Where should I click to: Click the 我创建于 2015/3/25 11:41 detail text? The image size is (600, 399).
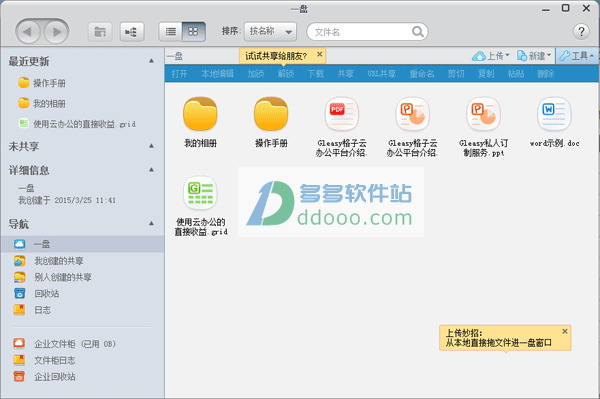(67, 200)
